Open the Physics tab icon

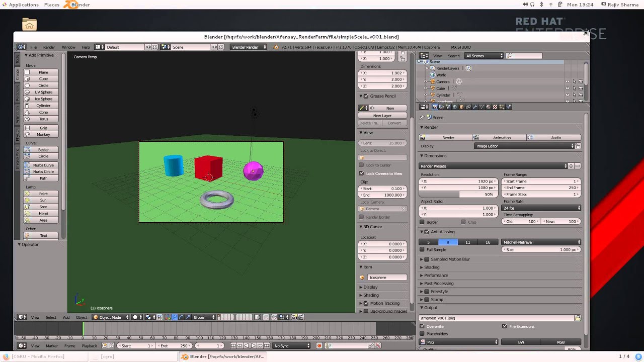click(x=509, y=107)
